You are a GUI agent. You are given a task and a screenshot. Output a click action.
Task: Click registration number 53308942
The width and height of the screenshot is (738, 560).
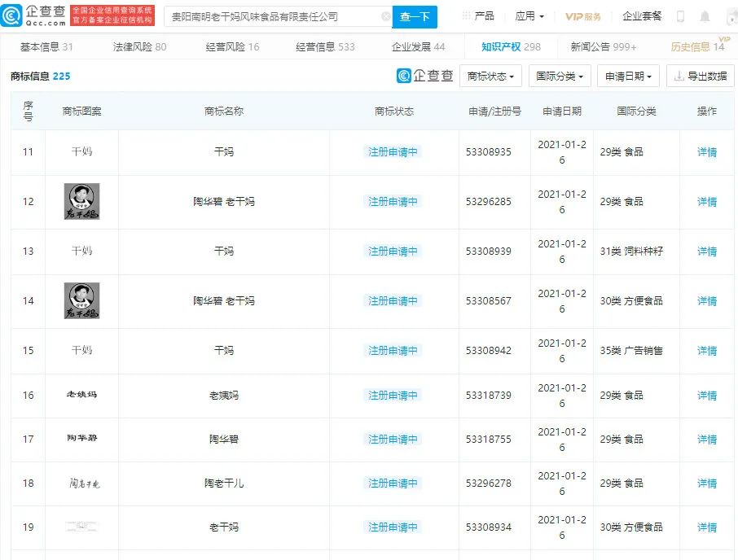tap(489, 350)
